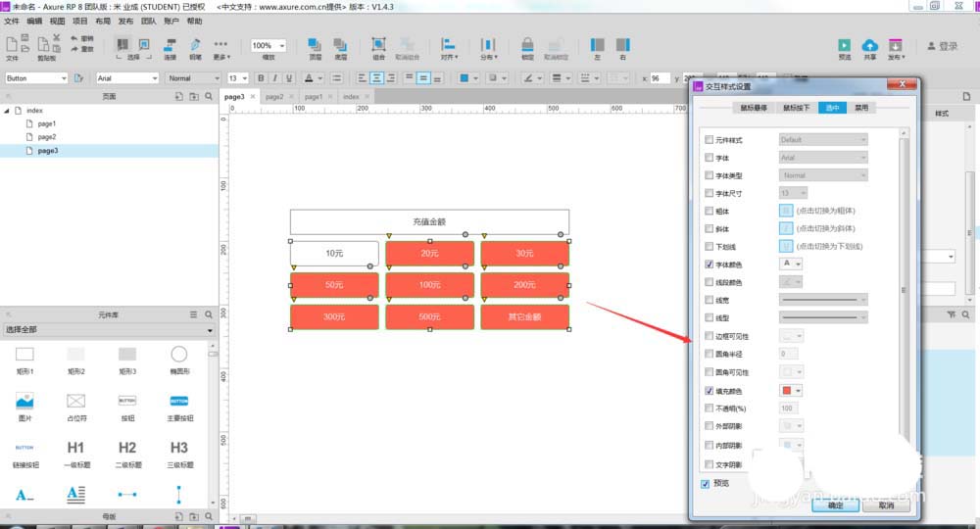This screenshot has height=529, width=980.
Task: Click the align text left icon
Action: [x=362, y=78]
